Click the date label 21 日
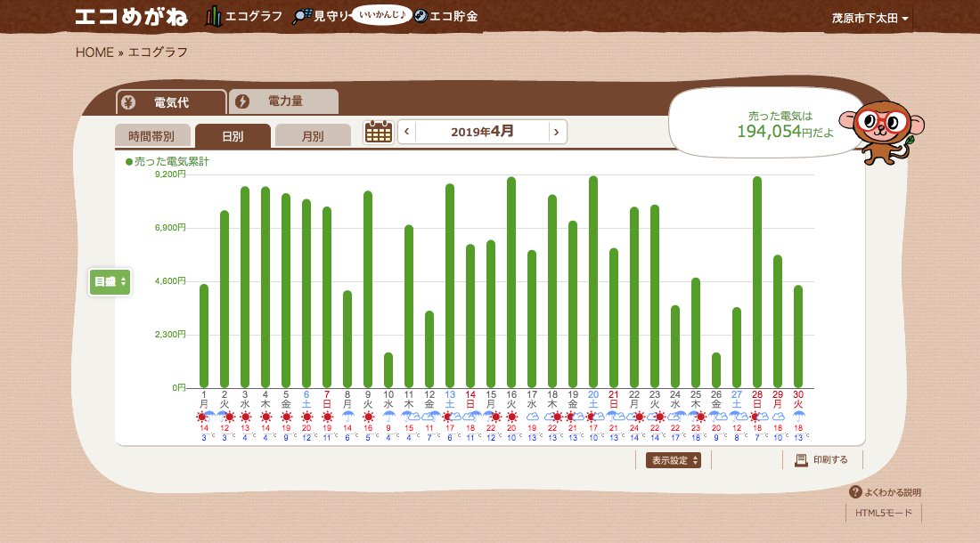 614,400
